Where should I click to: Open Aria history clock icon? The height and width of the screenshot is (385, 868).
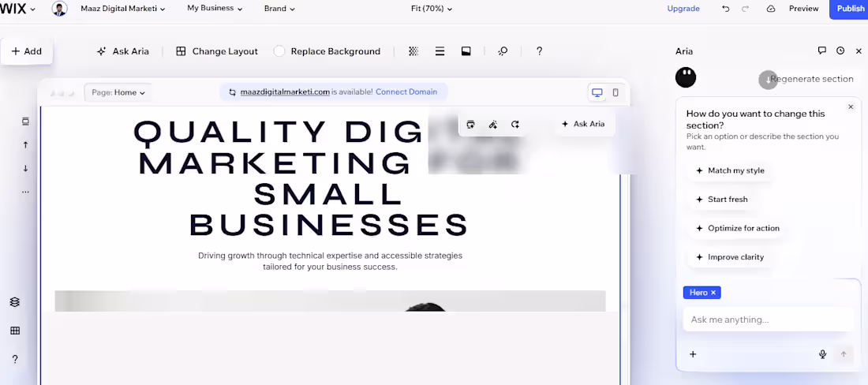click(840, 51)
